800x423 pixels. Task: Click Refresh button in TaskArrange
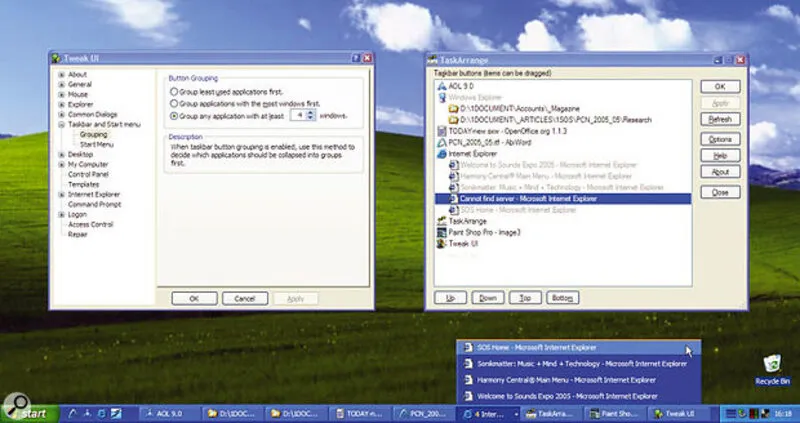(720, 119)
